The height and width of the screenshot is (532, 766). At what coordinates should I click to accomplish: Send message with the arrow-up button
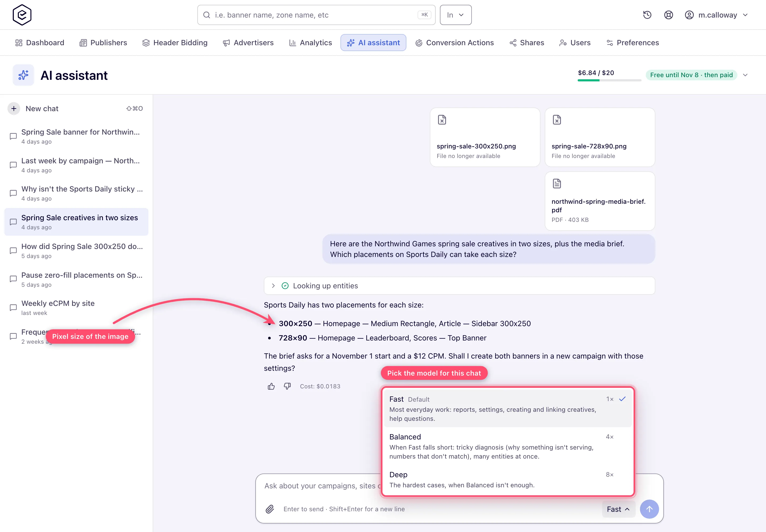(649, 509)
